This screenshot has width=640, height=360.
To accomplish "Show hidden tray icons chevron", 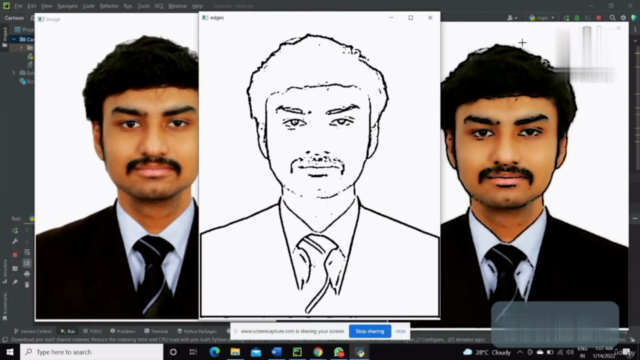I will coord(520,352).
